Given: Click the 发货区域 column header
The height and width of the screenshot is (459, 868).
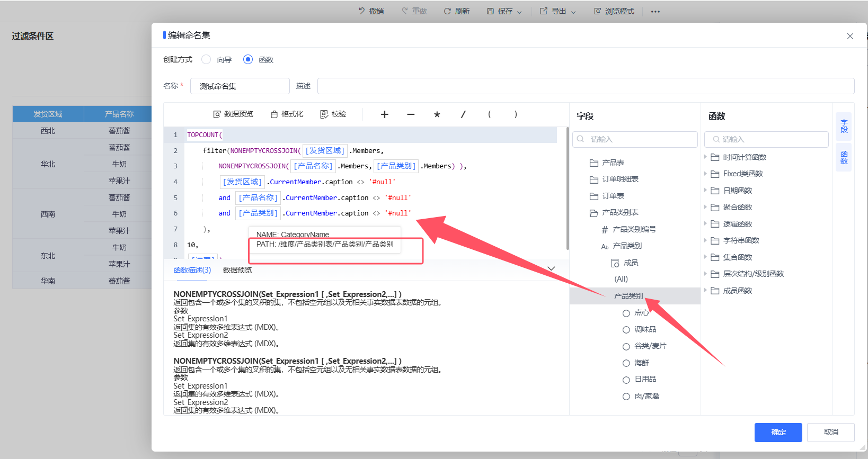Looking at the screenshot, I should coord(48,114).
